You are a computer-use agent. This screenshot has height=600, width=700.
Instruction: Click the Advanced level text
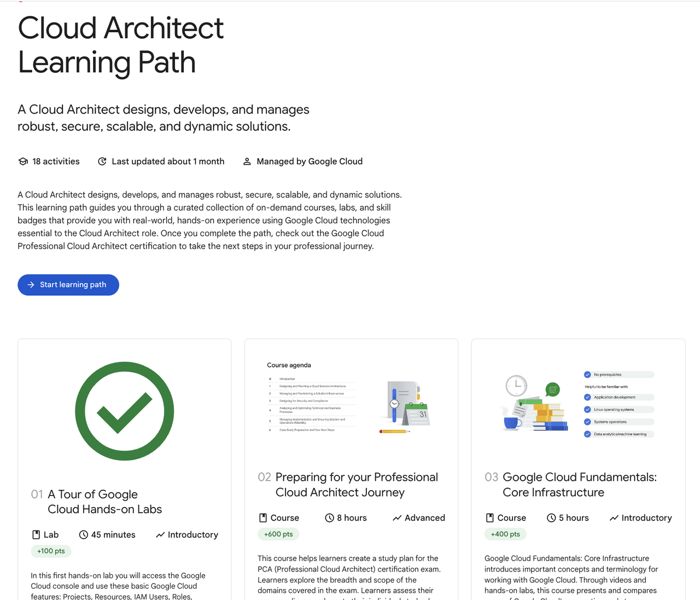[425, 518]
